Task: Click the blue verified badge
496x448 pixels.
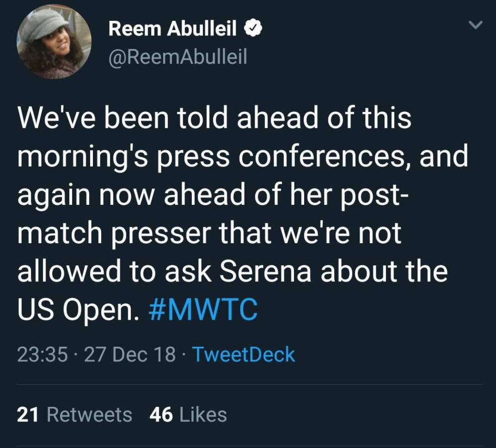Action: pyautogui.click(x=253, y=30)
